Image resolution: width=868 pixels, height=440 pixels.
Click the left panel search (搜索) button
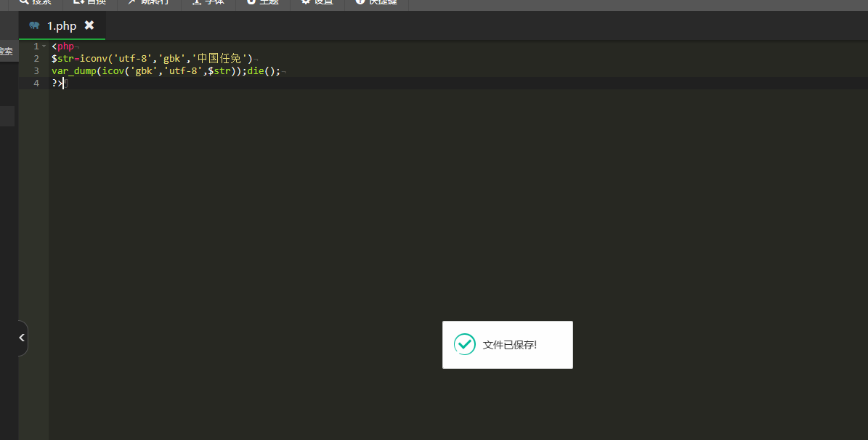(x=7, y=52)
